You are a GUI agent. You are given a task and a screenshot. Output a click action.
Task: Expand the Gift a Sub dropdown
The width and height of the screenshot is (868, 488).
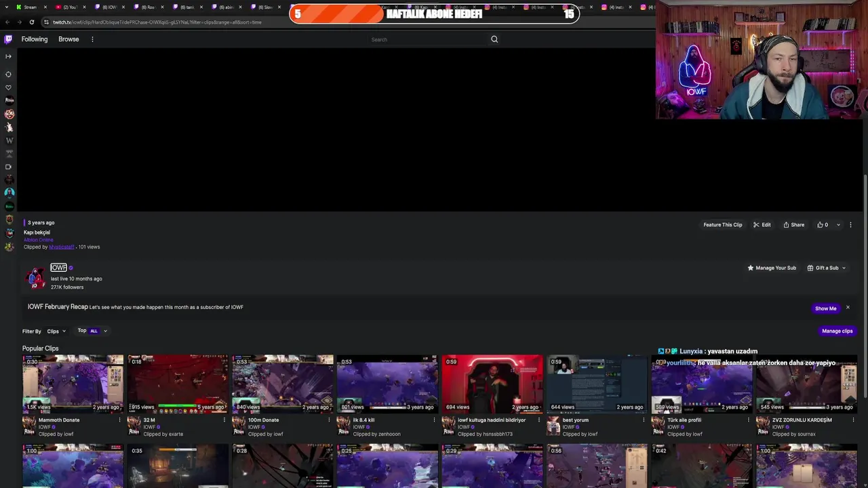[x=826, y=268]
